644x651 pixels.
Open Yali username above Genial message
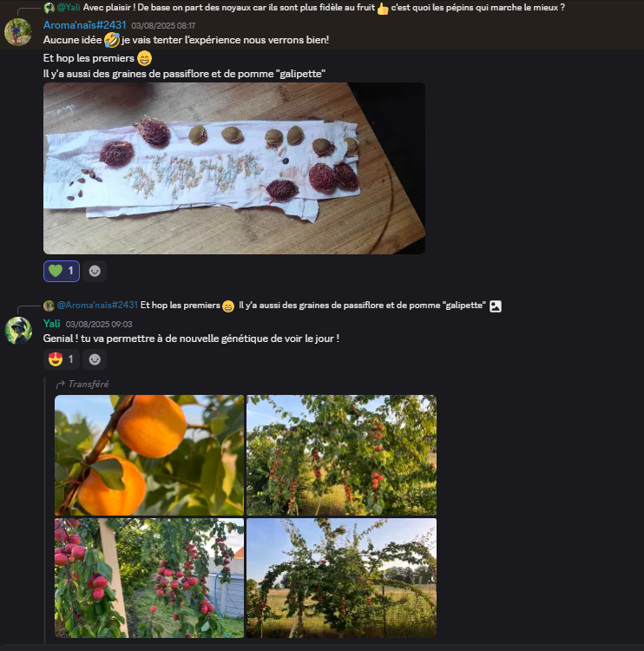click(x=51, y=324)
